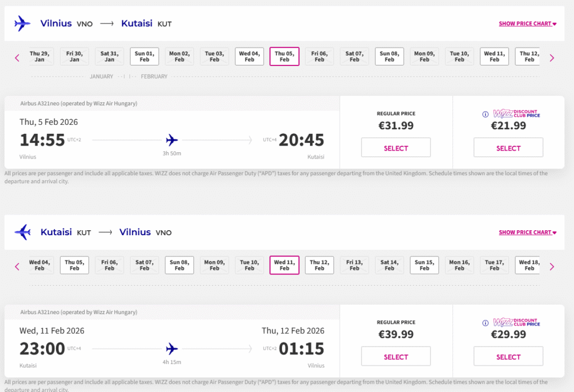Go to previous outbound dates with left arrow
Viewport: 574px width, 392px height.
tap(17, 58)
